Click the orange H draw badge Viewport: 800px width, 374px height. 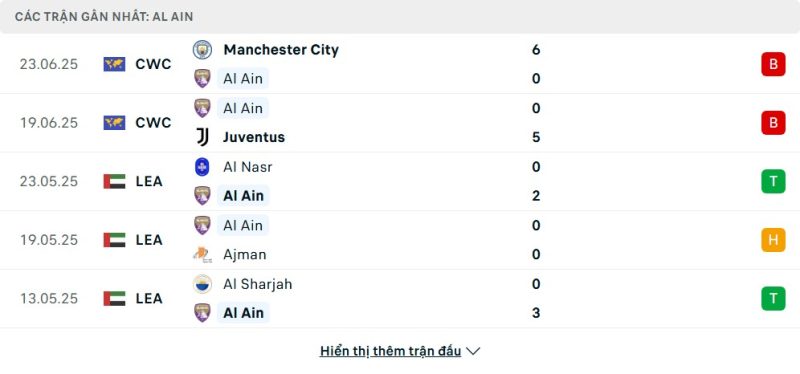pos(773,240)
